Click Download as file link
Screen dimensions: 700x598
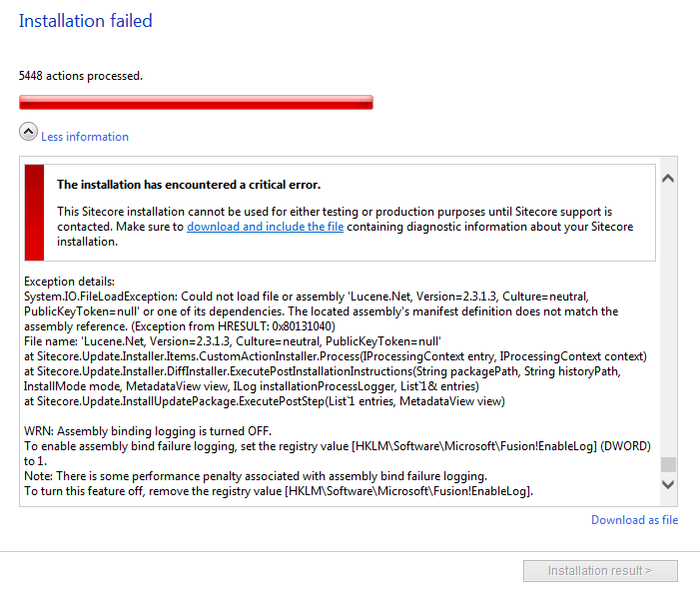click(634, 520)
